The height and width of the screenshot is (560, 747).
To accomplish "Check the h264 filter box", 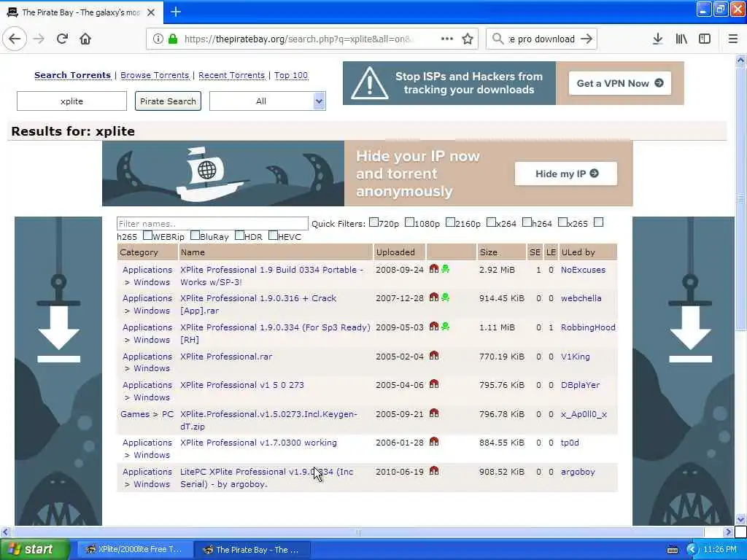I will 527,222.
